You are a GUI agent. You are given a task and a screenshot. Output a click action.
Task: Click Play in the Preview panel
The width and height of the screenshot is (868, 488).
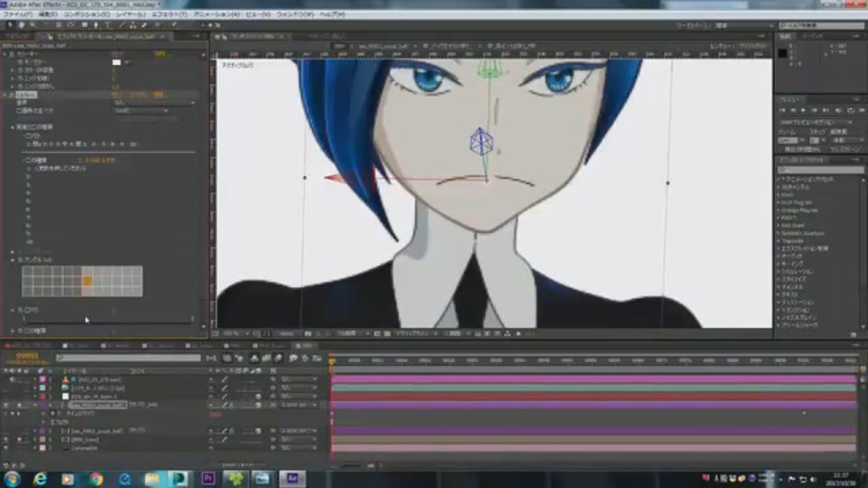coord(803,110)
